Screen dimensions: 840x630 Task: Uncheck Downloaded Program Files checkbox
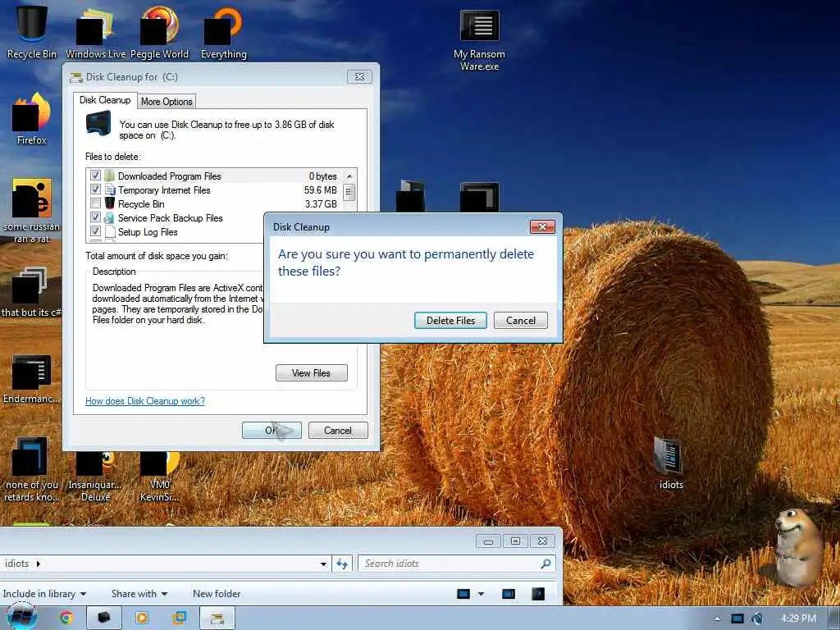click(x=95, y=176)
